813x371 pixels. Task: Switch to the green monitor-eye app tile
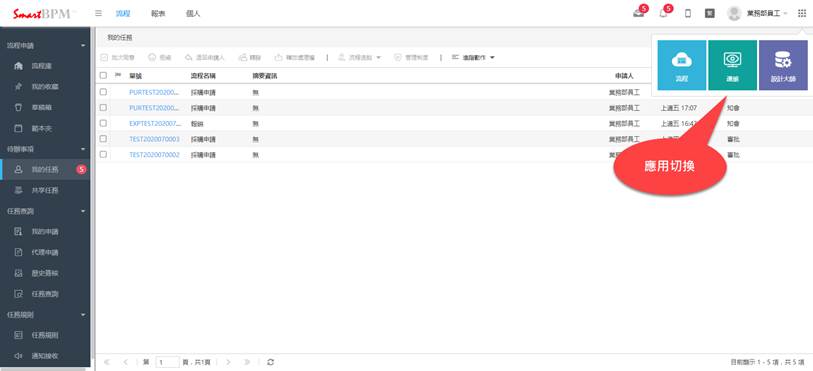pos(732,65)
